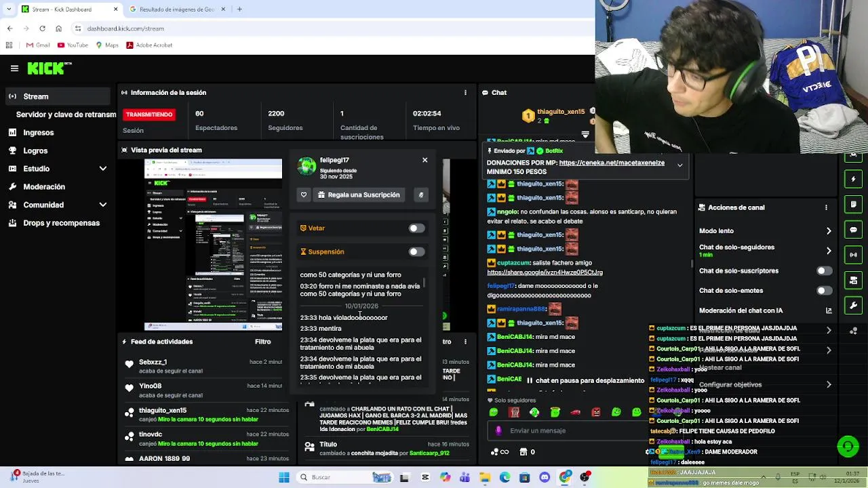The height and width of the screenshot is (488, 868).
Task: Click the Kick logo
Action: 49,68
